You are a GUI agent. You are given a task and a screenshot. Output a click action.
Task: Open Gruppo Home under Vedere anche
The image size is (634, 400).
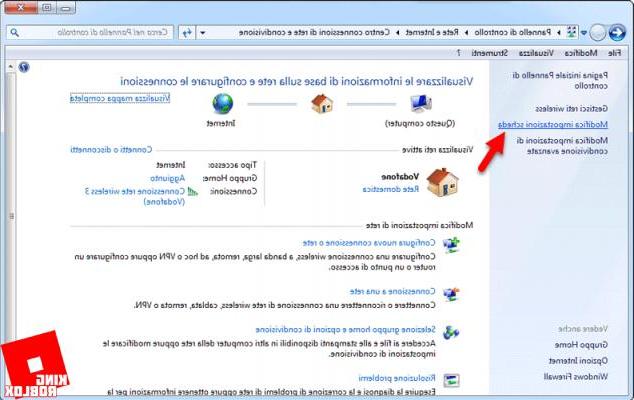pyautogui.click(x=581, y=345)
